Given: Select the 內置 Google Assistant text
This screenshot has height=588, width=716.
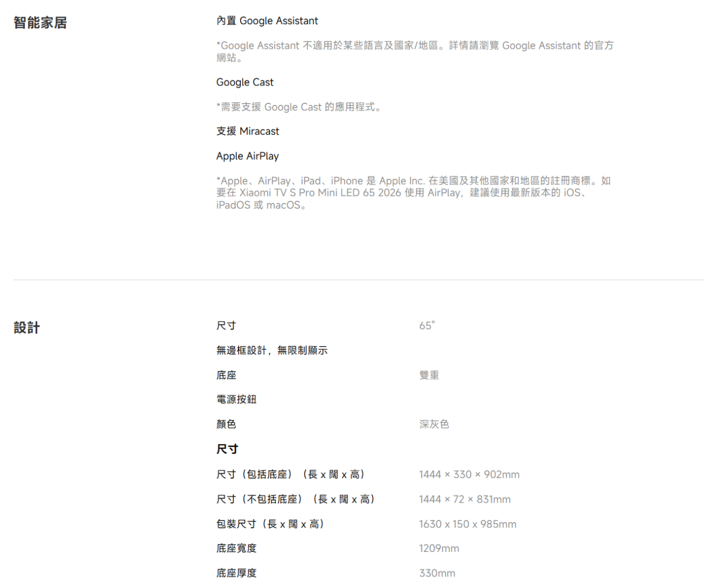Looking at the screenshot, I should pyautogui.click(x=267, y=21).
